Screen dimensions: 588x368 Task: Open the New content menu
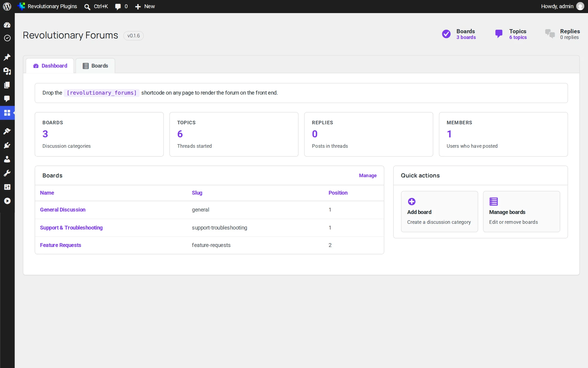point(145,7)
